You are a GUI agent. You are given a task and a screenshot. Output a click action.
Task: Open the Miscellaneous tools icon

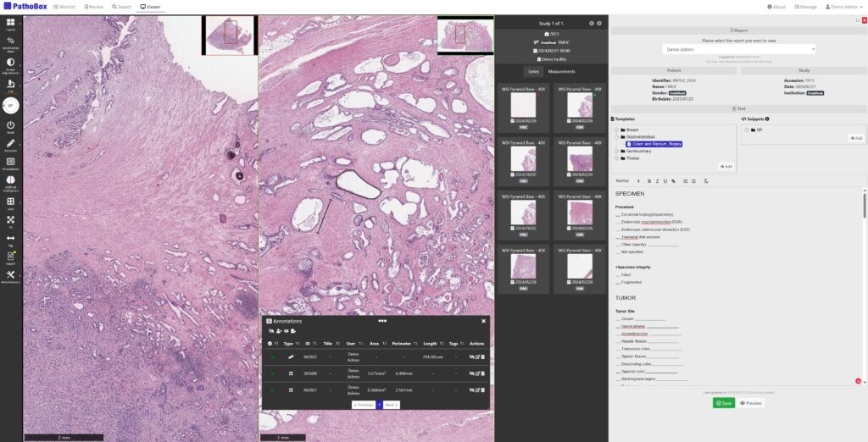pos(10,277)
